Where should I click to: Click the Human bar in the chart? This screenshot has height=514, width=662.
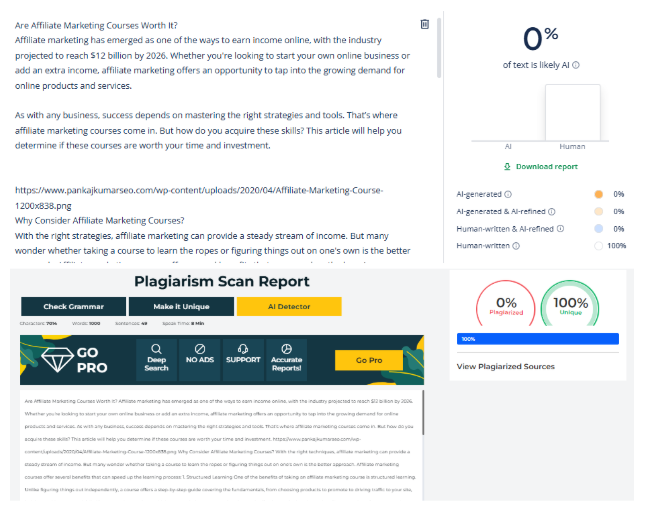[572, 112]
